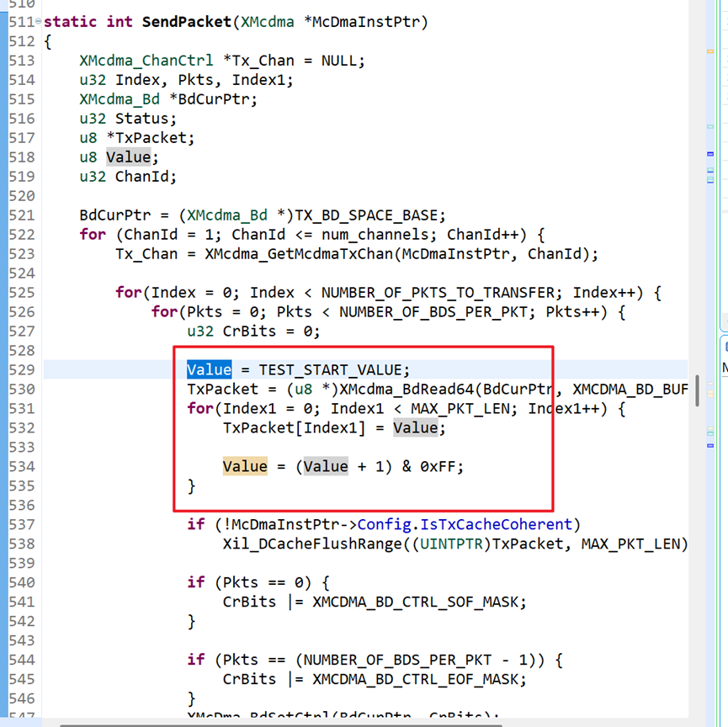728x727 pixels.
Task: Jump to the topmost dark blue overview ruler marker
Action: pos(709,154)
